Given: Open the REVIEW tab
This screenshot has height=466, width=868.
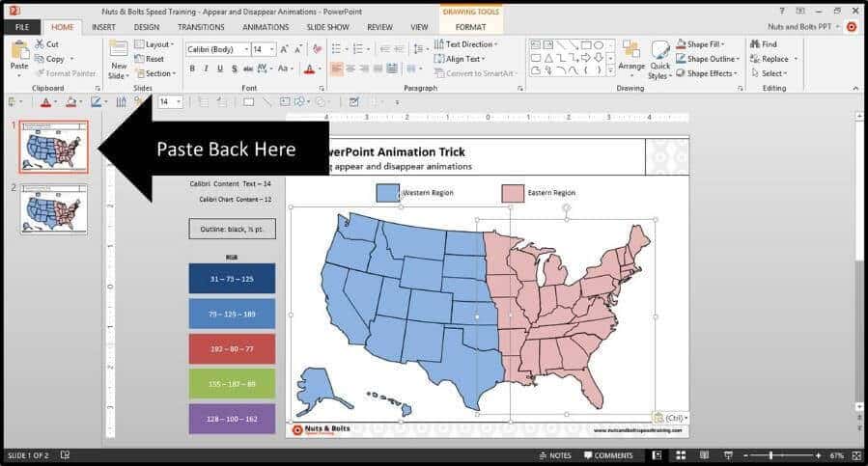Looking at the screenshot, I should [x=379, y=27].
